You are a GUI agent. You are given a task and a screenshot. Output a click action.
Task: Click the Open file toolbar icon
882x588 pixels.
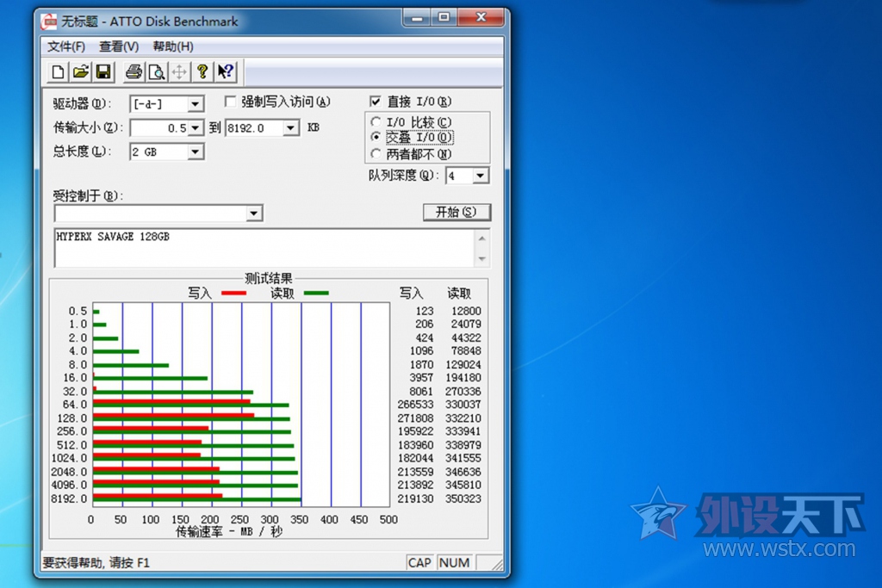pyautogui.click(x=80, y=72)
